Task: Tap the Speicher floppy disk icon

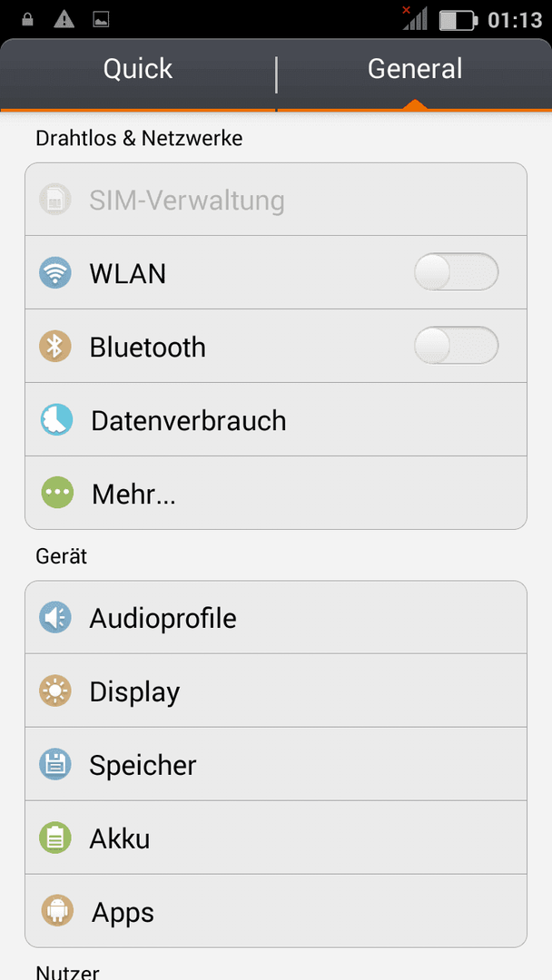Action: point(55,764)
